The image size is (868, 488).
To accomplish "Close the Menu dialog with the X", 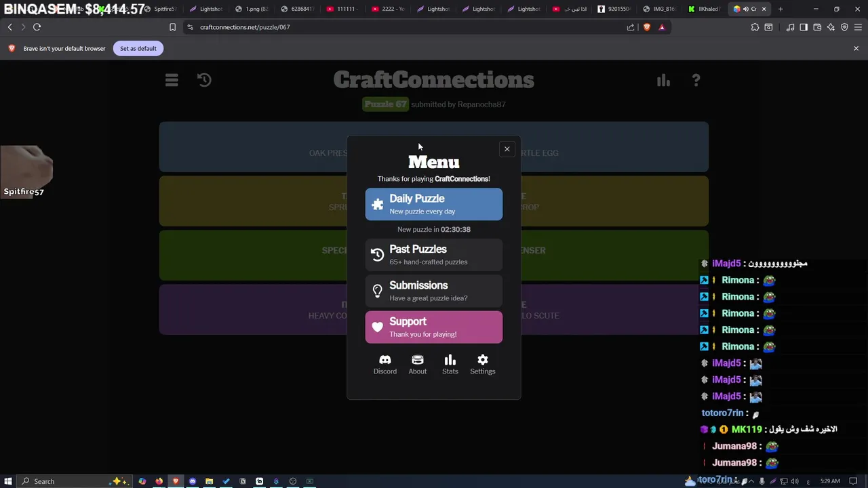I will click(507, 149).
